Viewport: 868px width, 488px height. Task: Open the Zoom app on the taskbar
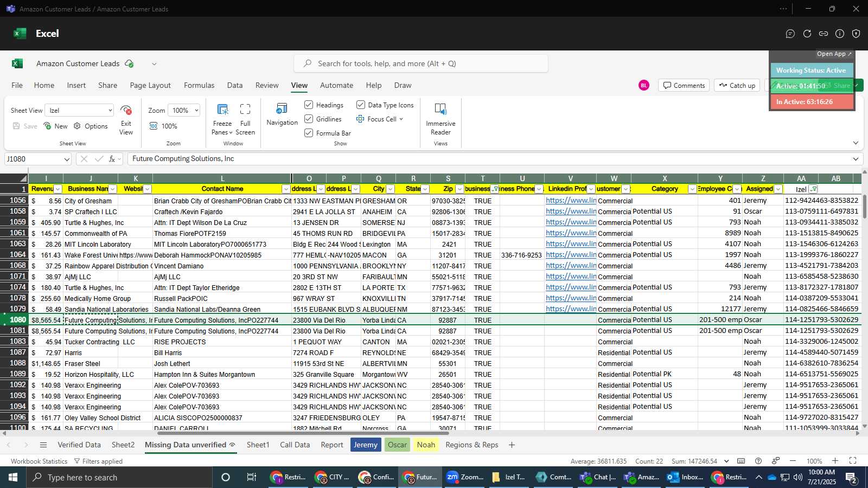point(465,477)
